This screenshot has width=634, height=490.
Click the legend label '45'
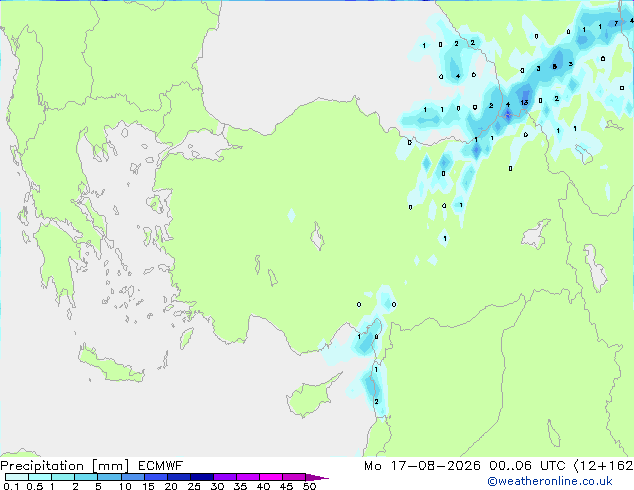(x=286, y=486)
